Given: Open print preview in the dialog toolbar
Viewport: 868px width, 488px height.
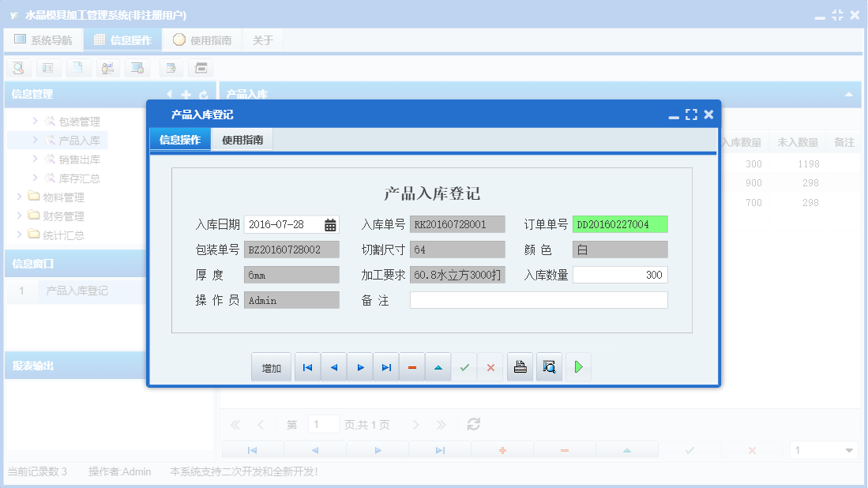Looking at the screenshot, I should point(547,366).
